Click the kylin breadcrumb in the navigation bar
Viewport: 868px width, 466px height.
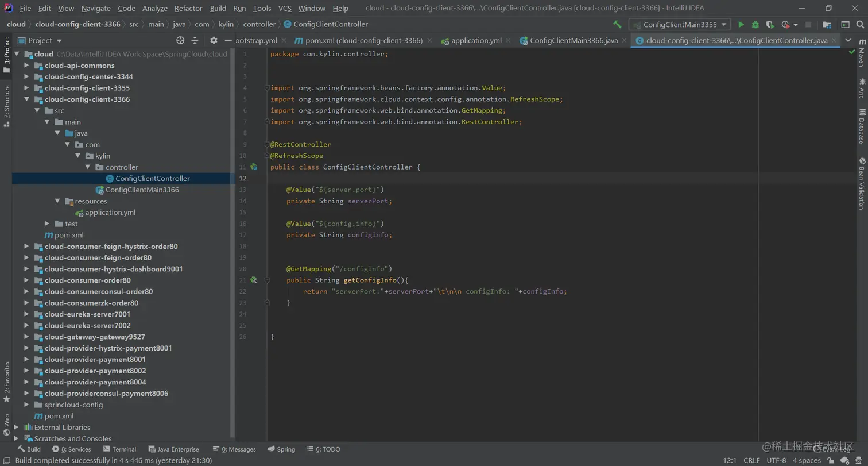[226, 24]
